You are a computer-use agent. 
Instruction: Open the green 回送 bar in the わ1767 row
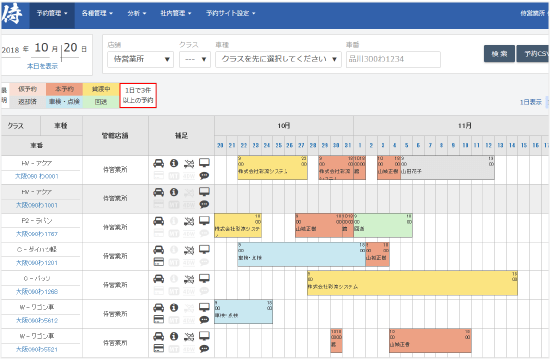click(383, 225)
